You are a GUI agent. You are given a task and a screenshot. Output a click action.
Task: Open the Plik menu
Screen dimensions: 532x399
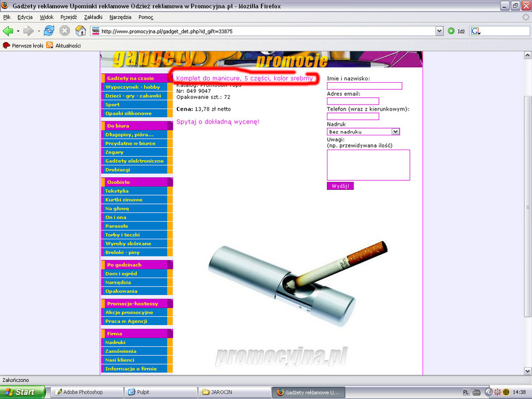(x=7, y=17)
